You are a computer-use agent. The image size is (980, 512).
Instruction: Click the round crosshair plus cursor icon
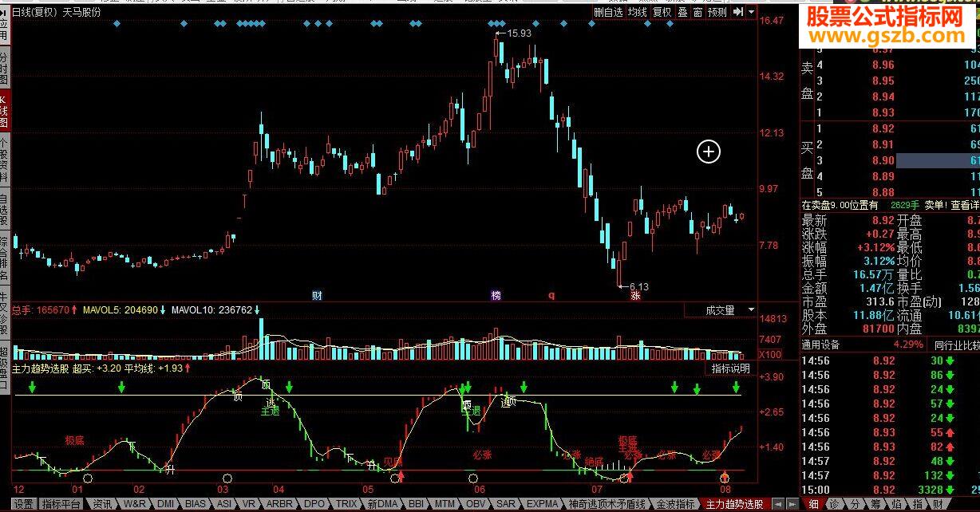tap(709, 151)
